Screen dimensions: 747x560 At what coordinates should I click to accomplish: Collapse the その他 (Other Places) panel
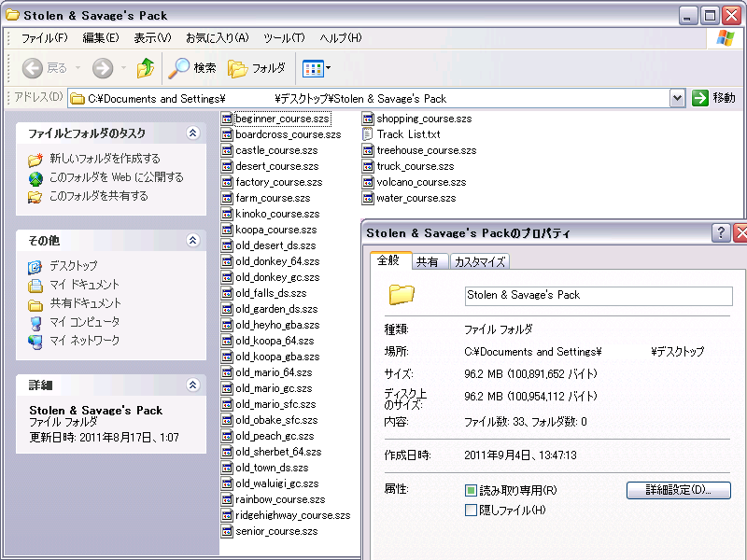(x=192, y=240)
